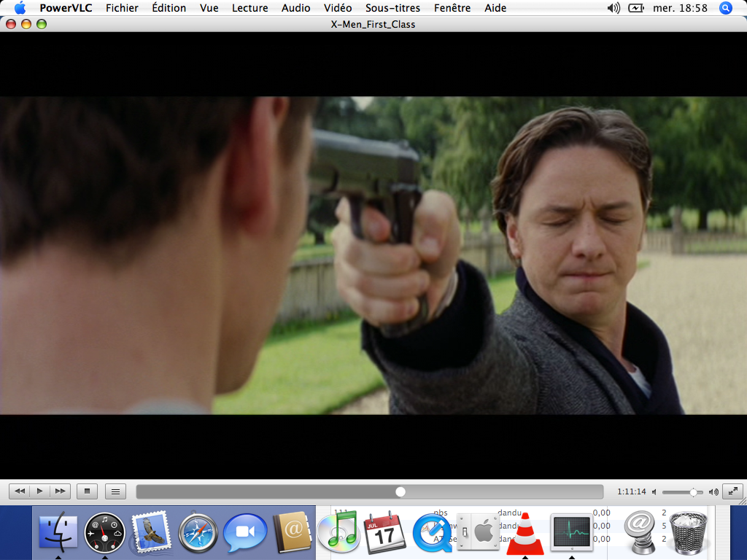Click the elapsed time display 1:11:14

(x=632, y=491)
